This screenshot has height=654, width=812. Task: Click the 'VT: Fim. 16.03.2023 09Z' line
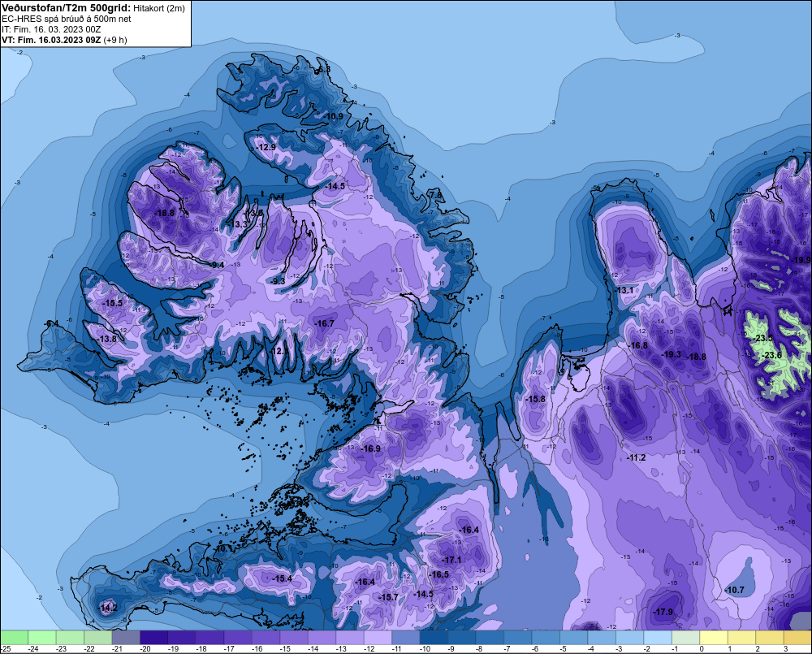(51, 40)
